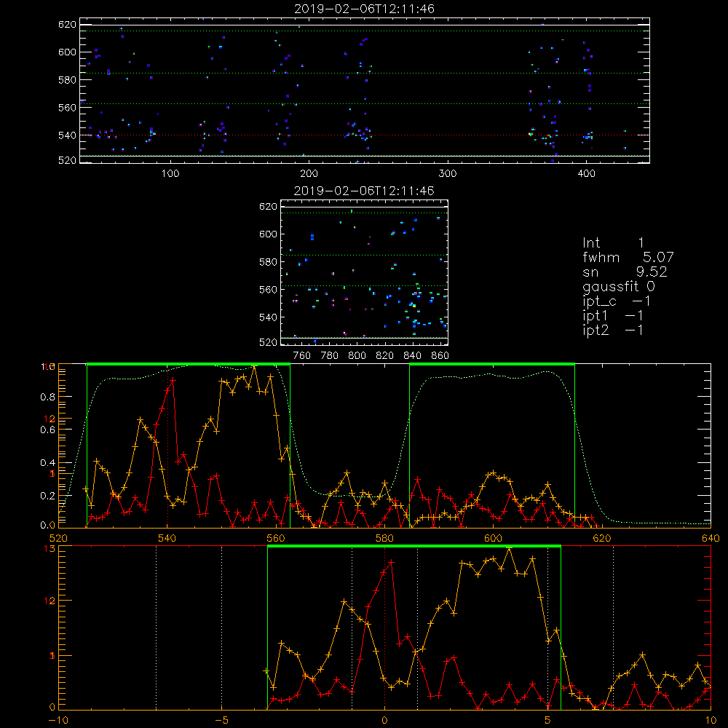Click the green bar atop the bottom plot window

(x=414, y=547)
